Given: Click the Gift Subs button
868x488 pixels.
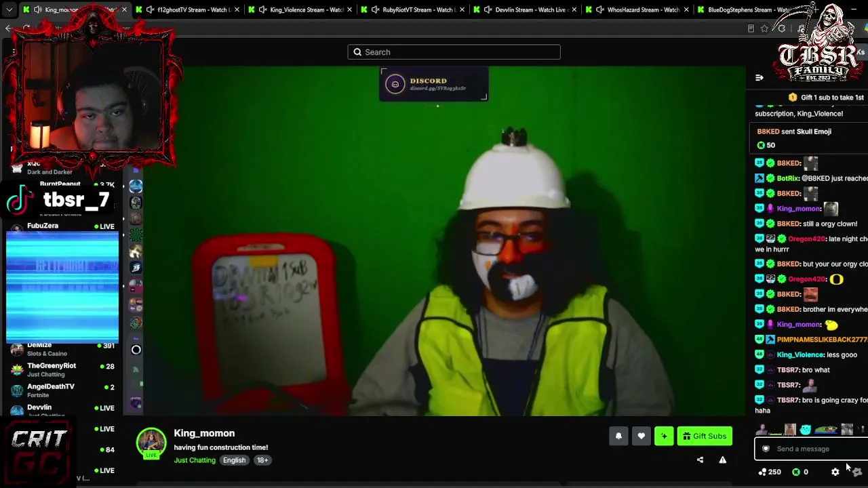Looking at the screenshot, I should click(705, 436).
